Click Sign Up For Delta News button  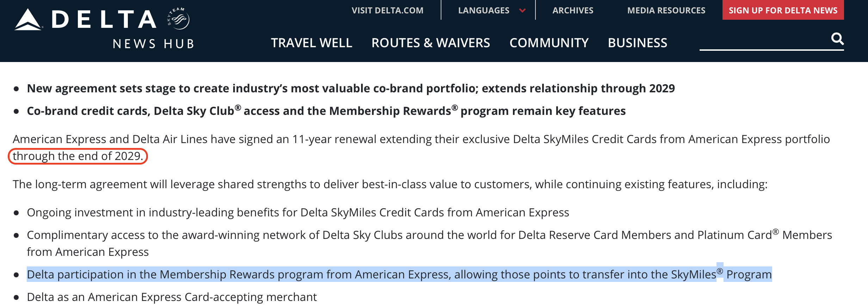[783, 10]
